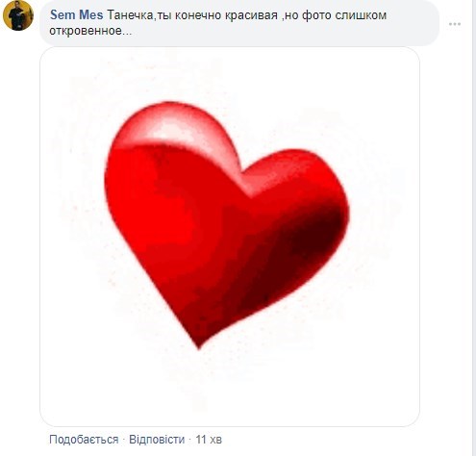Open permalink from the 11 хв label
The width and height of the screenshot is (476, 456).
(x=209, y=439)
